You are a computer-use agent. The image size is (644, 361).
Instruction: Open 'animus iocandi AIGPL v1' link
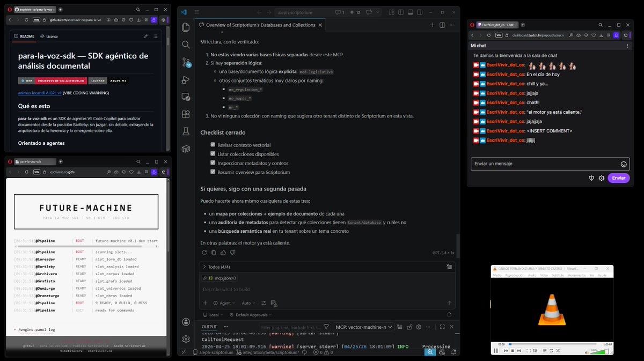[39, 93]
